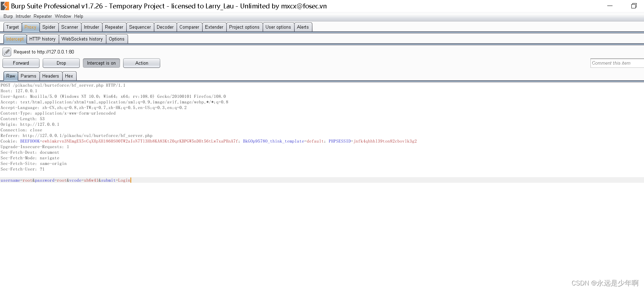
Task: Click the User-Agent header line
Action: (x=113, y=96)
